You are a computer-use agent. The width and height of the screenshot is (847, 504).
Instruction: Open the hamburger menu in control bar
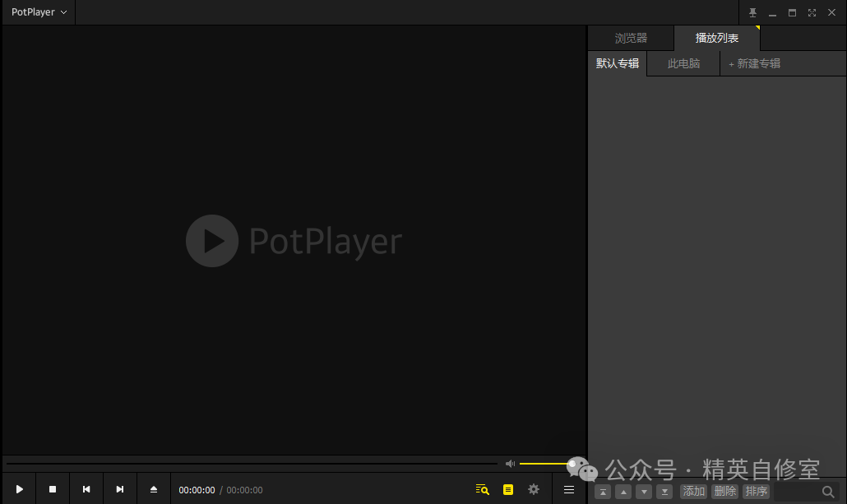click(569, 489)
